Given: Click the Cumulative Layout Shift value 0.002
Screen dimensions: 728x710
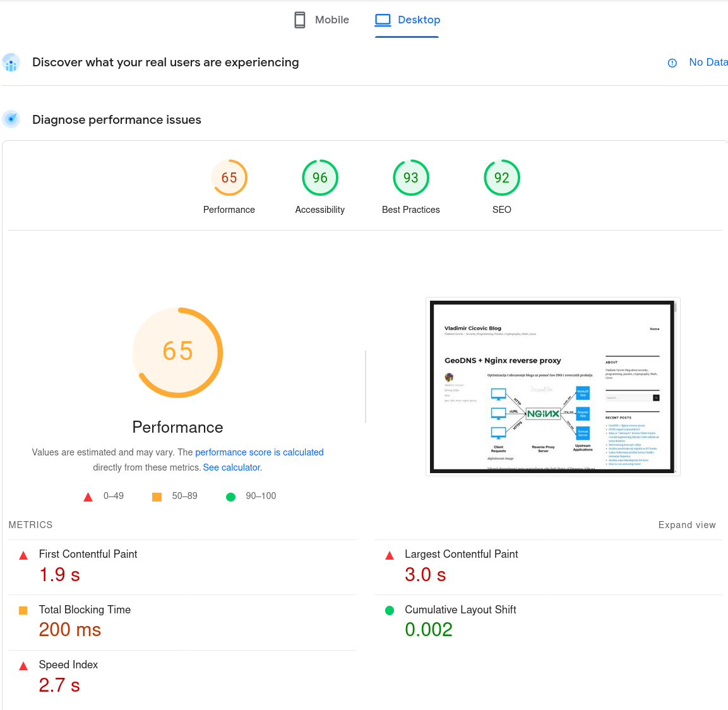Looking at the screenshot, I should [x=429, y=630].
